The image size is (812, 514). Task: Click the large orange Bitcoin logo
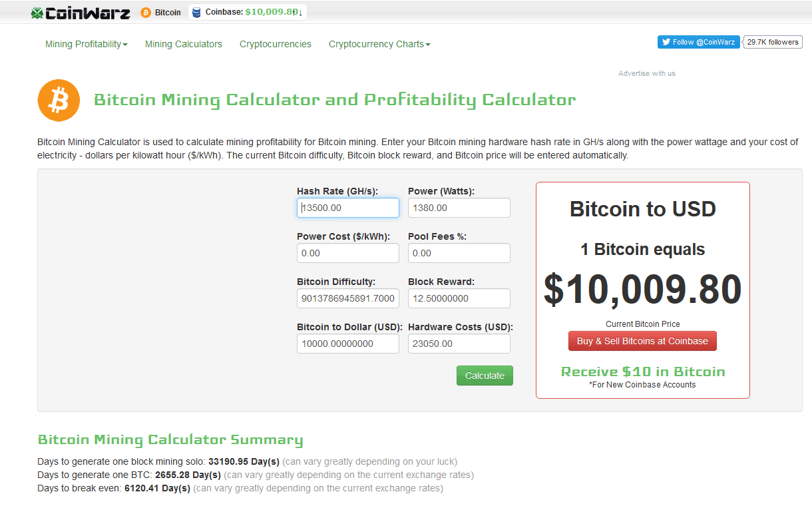tap(59, 101)
